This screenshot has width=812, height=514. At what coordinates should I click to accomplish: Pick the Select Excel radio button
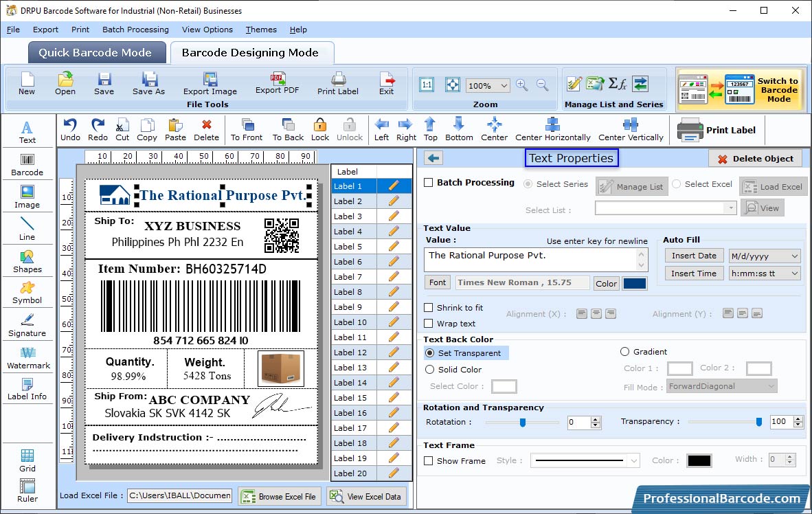coord(676,184)
